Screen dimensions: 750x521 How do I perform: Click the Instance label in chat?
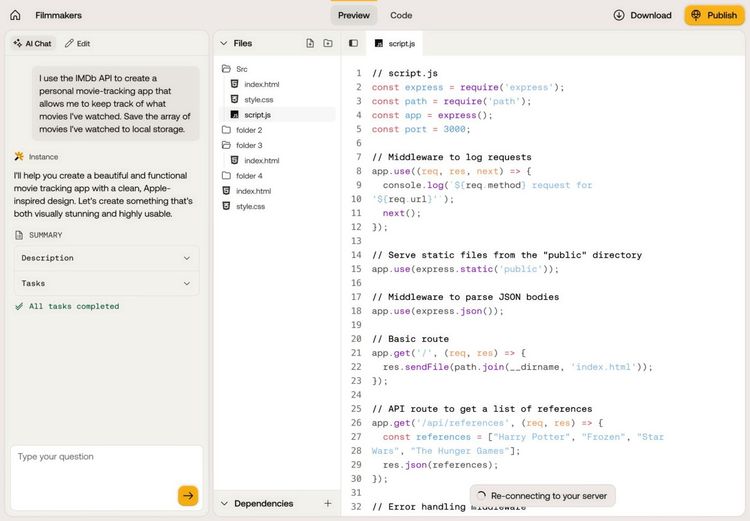point(43,156)
